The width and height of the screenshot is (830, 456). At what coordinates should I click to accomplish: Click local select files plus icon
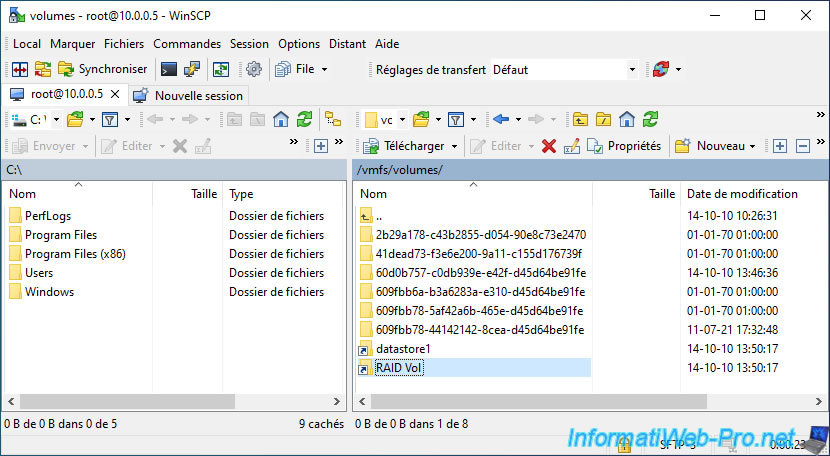tap(321, 146)
